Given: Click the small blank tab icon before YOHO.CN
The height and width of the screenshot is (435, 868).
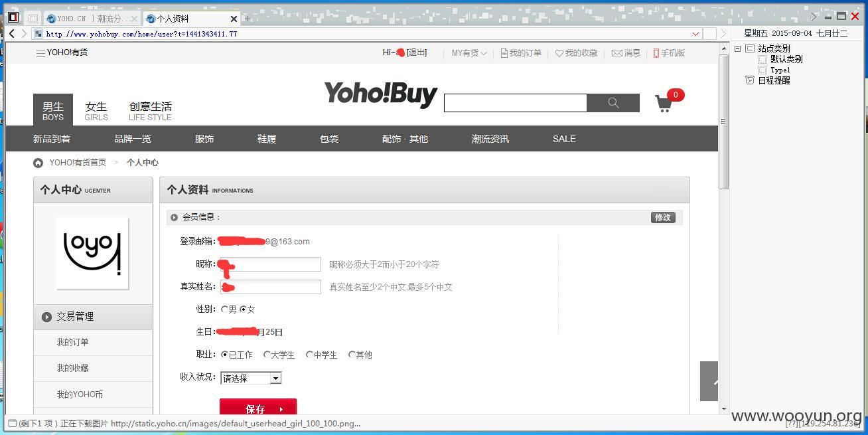Looking at the screenshot, I should tap(33, 19).
